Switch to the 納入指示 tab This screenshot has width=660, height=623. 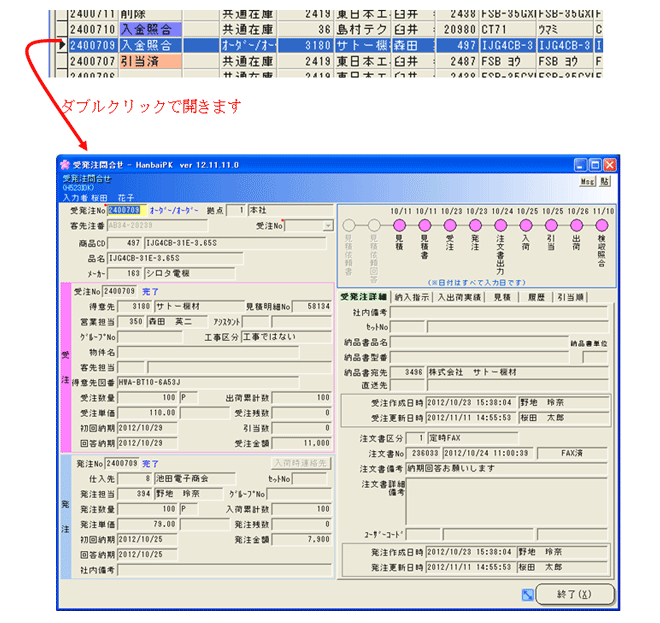click(411, 296)
